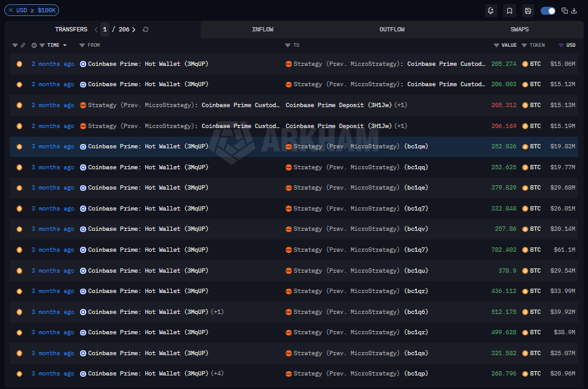Bookmark this view with the bookmark icon
This screenshot has height=389, width=588.
tap(509, 10)
